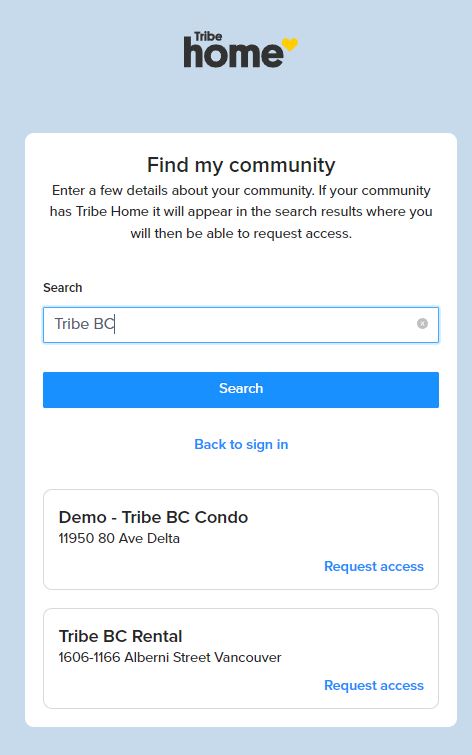Click the Tribe home logo wordmark

pos(240,49)
